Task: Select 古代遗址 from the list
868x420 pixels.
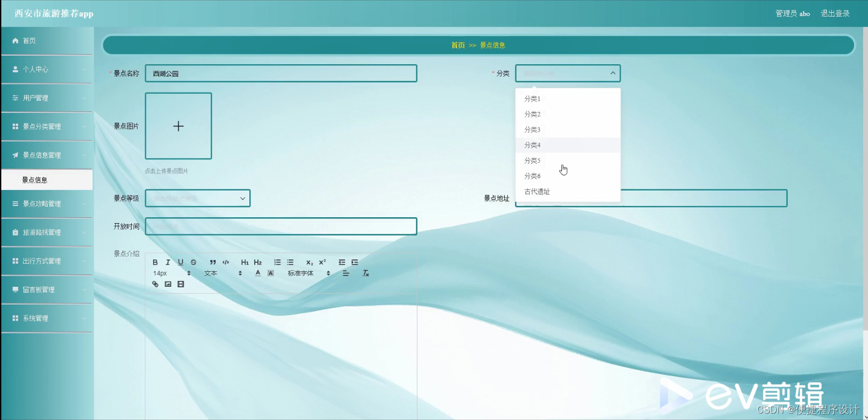Action: (568, 192)
